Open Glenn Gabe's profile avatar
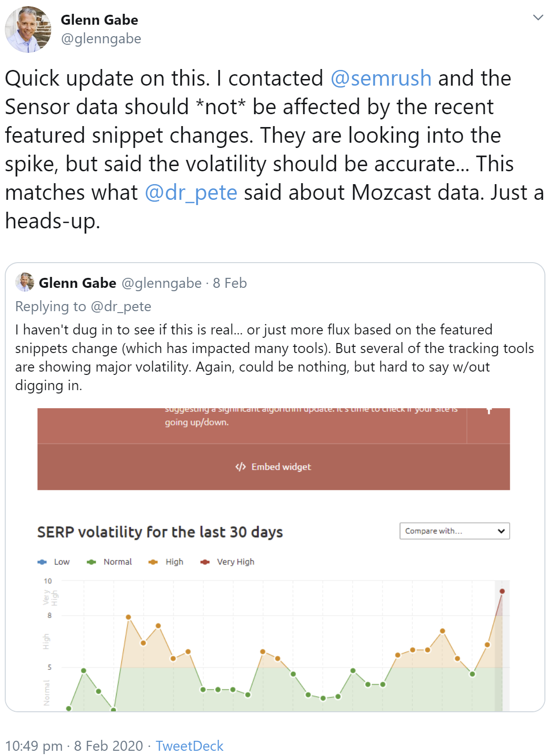Screen dimensions: 553x756 pyautogui.click(x=28, y=28)
